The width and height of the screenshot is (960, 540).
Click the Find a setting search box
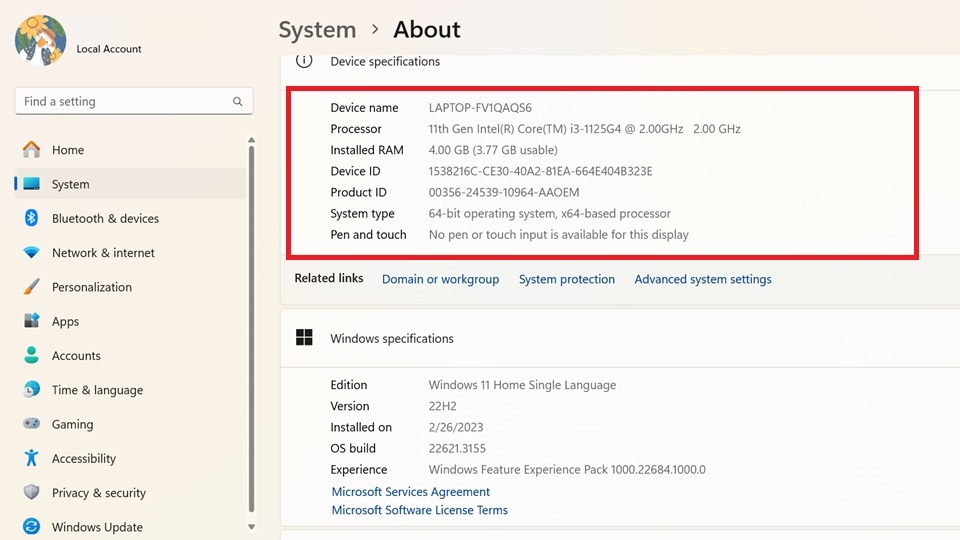(133, 102)
